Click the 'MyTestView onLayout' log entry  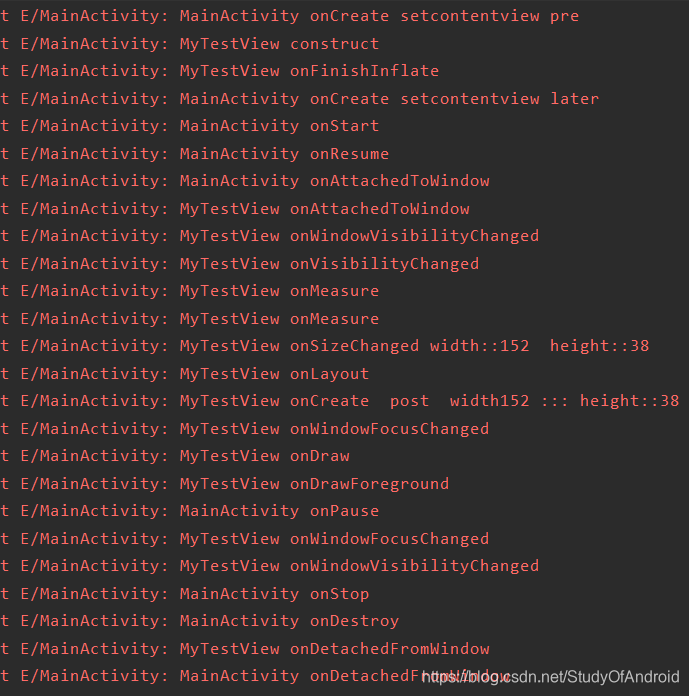tap(185, 374)
